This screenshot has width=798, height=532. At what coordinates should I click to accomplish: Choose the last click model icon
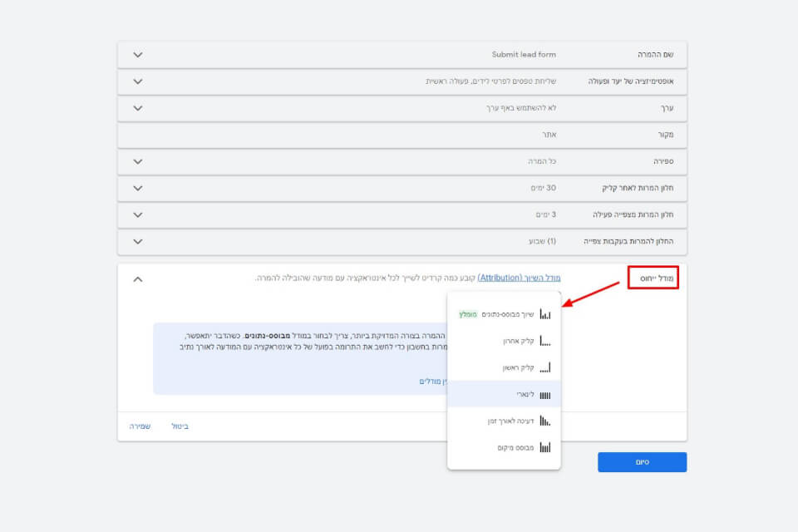coord(545,341)
